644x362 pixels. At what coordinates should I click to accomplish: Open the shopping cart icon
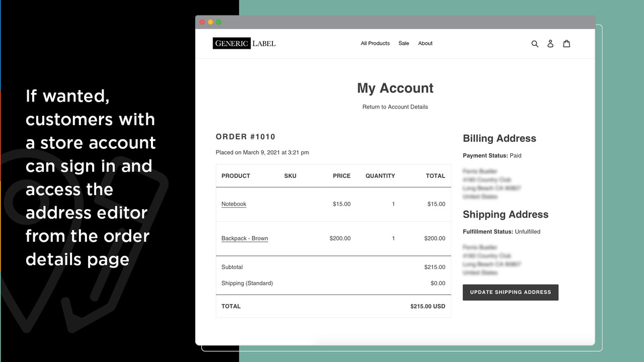(567, 44)
